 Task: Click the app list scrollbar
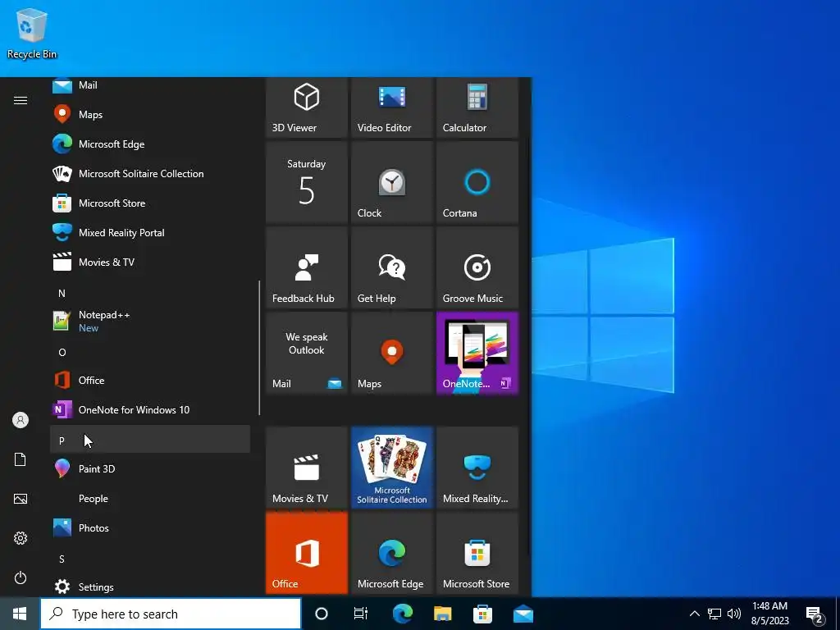(x=259, y=347)
